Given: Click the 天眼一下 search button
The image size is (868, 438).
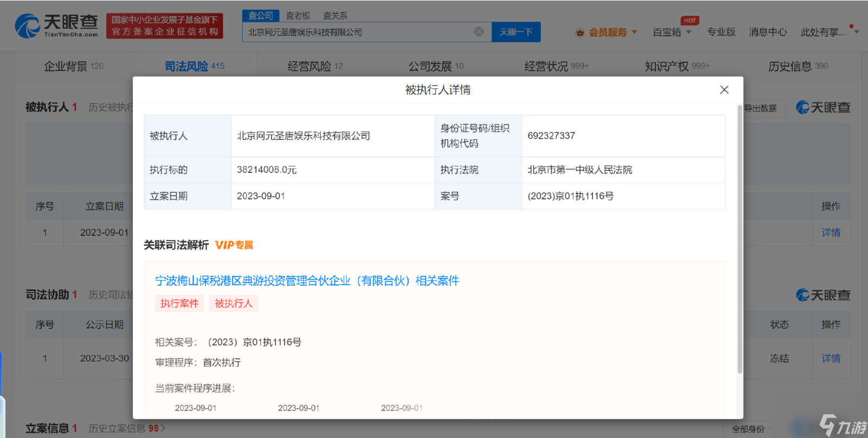Looking at the screenshot, I should [516, 32].
